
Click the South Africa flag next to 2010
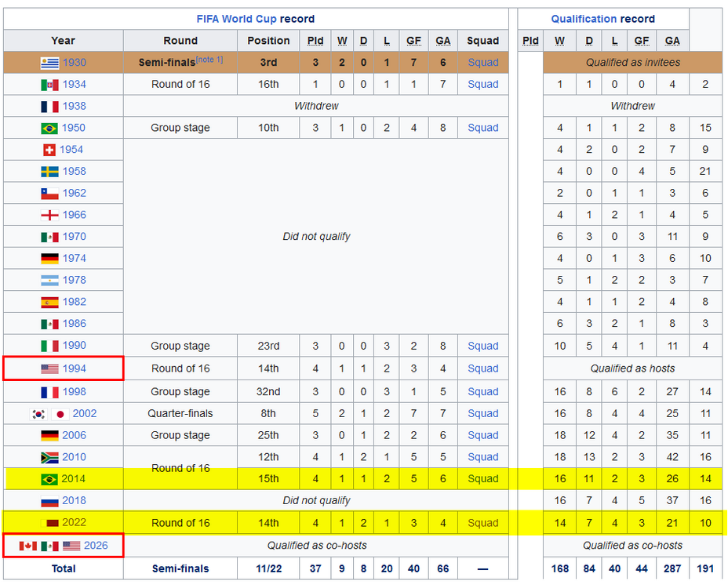[x=49, y=457]
